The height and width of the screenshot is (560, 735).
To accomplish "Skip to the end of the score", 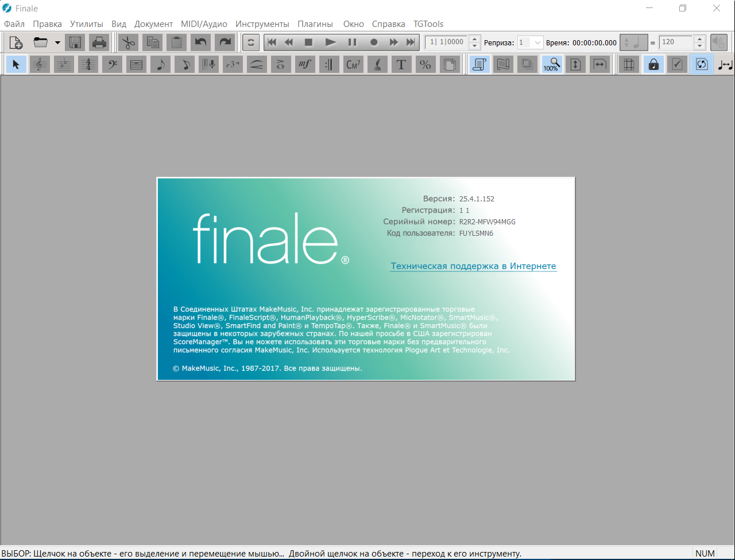I will click(x=411, y=42).
